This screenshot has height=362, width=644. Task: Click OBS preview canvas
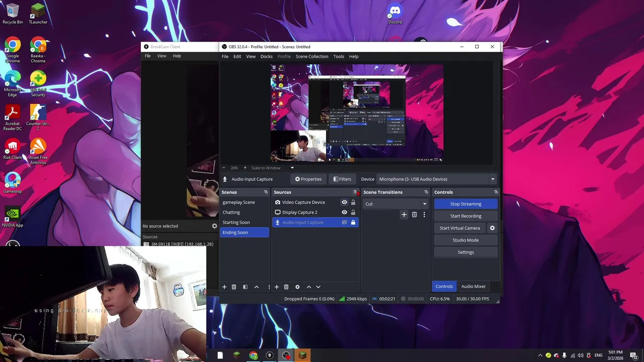(357, 113)
